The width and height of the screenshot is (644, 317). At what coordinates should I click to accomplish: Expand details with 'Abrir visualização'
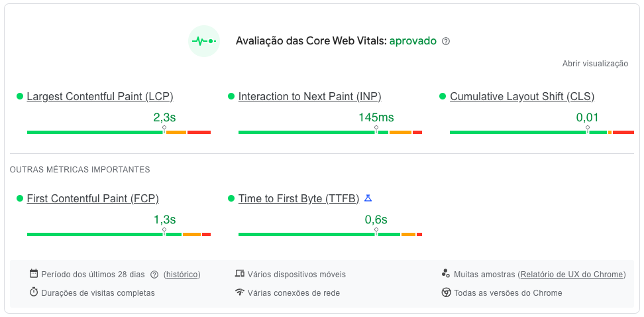[x=595, y=64]
